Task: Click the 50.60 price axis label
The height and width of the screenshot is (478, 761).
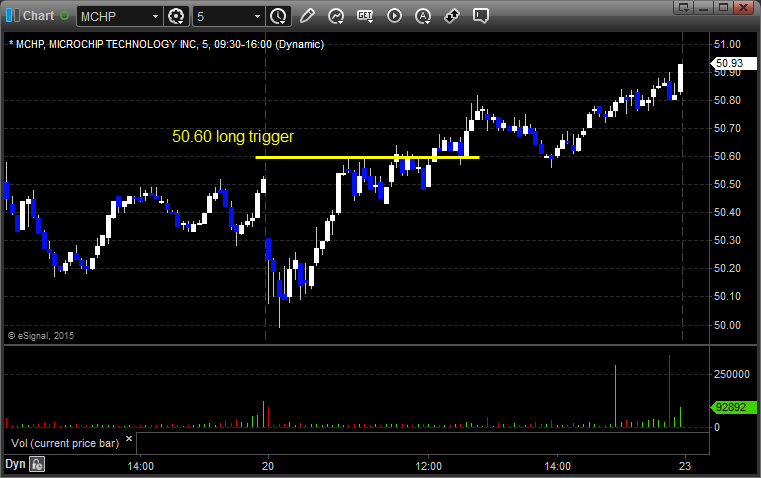Action: coord(727,156)
